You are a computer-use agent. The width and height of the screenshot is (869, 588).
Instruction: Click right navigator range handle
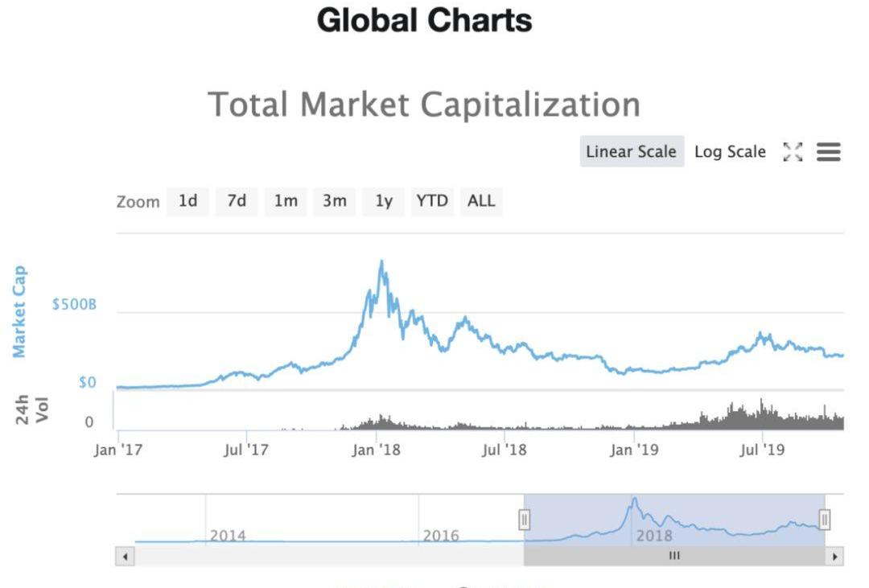(824, 520)
